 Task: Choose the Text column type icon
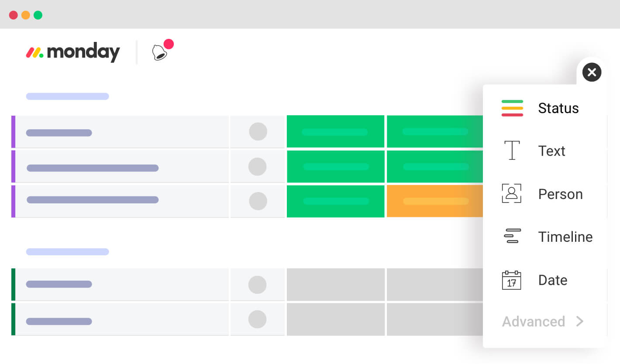[x=512, y=150]
